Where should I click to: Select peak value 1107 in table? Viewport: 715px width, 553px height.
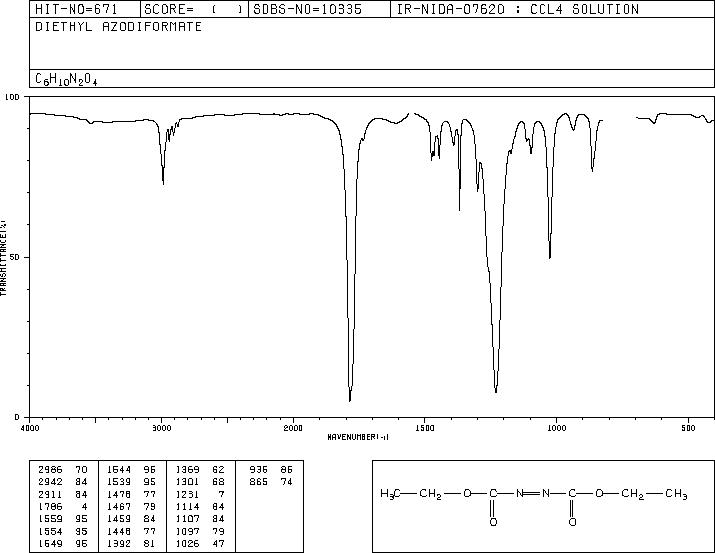tap(187, 519)
